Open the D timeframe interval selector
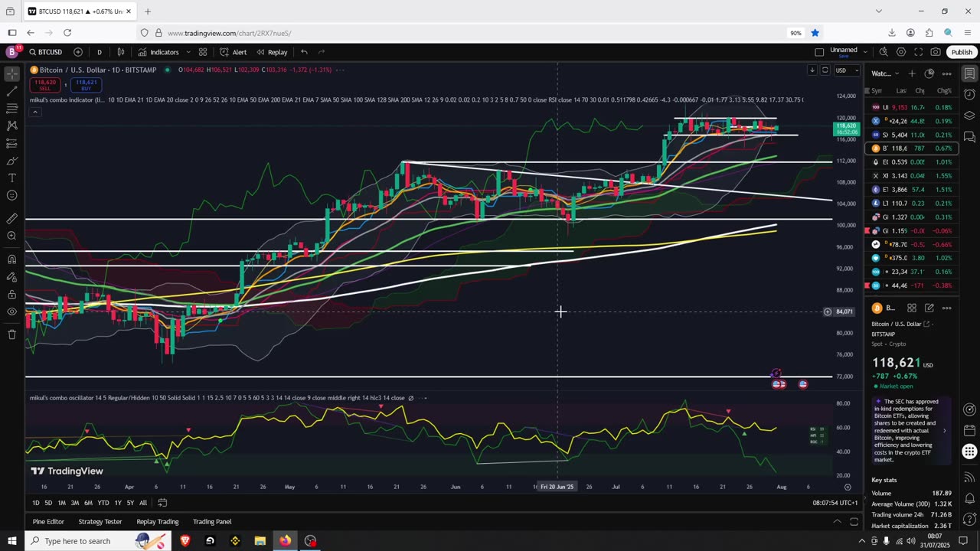Screen dimensions: 980x551 coord(99,52)
